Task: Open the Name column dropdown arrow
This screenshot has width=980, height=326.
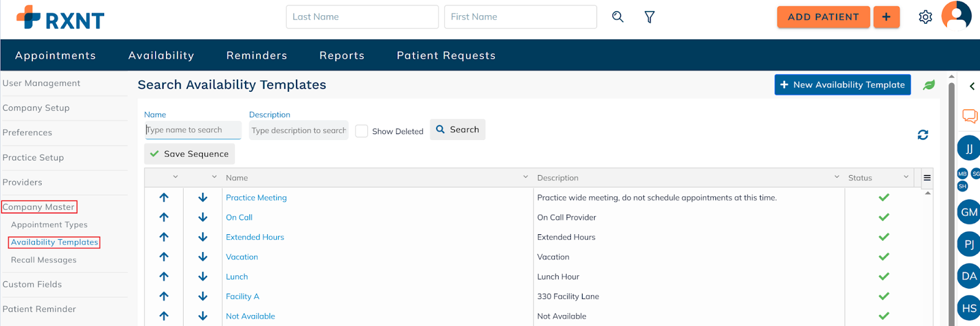Action: pyautogui.click(x=525, y=177)
